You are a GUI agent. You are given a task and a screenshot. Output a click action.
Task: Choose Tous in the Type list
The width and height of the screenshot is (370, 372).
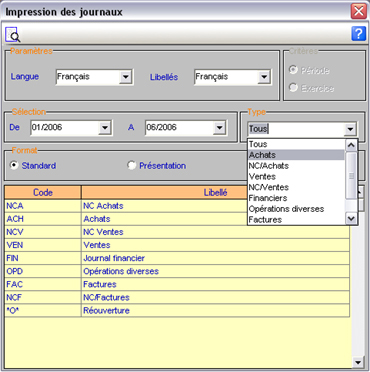[296, 144]
